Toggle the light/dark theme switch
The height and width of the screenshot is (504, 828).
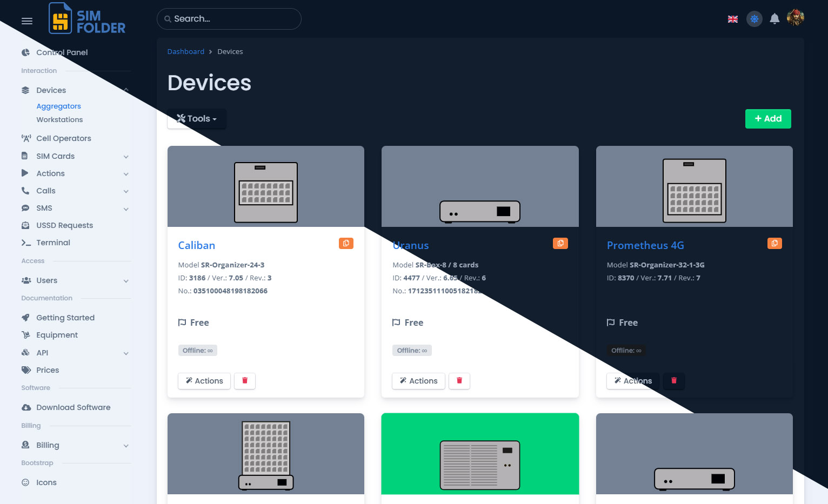click(754, 19)
